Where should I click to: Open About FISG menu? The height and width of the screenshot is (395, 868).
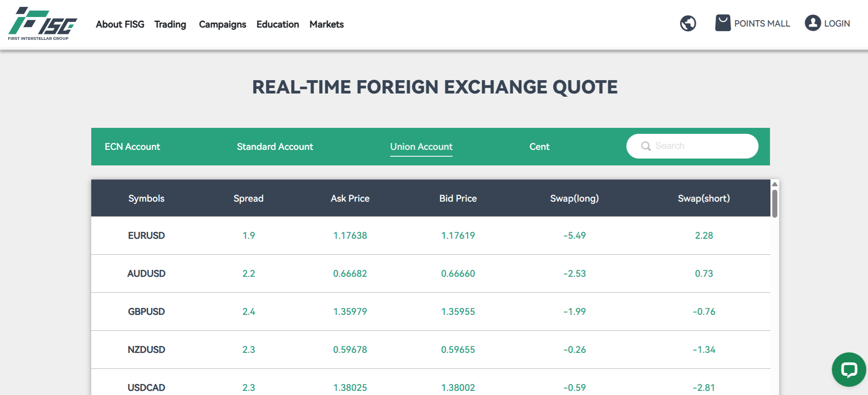[x=120, y=24]
